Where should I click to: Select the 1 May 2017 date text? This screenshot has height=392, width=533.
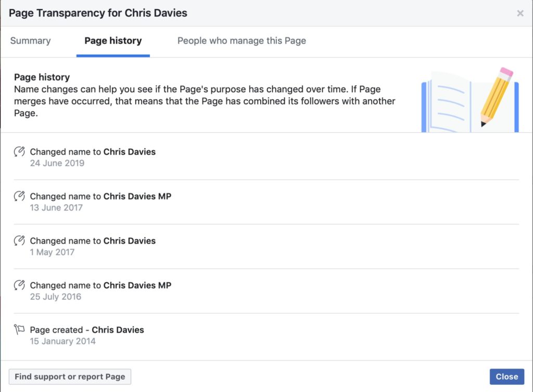coord(52,252)
